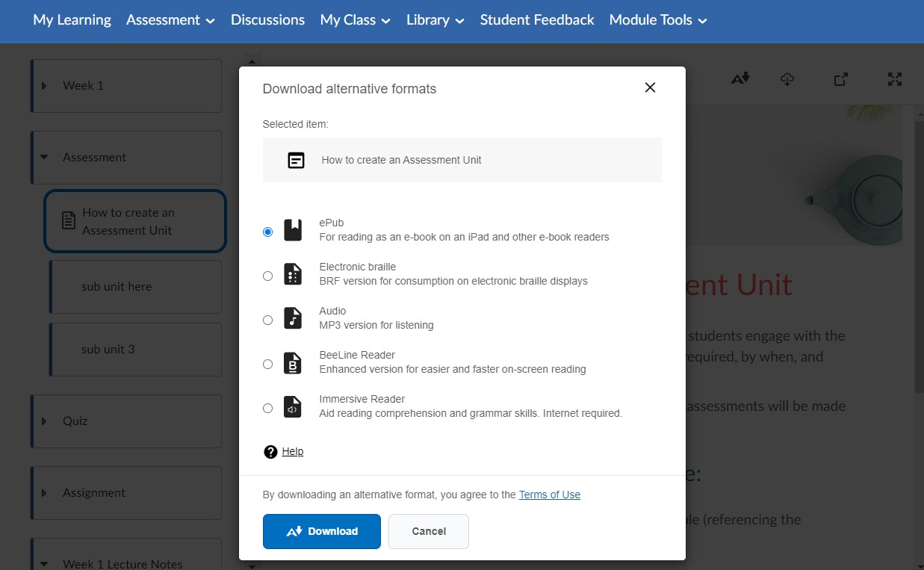The width and height of the screenshot is (924, 570).
Task: Click the BeeLine Reader file icon
Action: coord(293,362)
